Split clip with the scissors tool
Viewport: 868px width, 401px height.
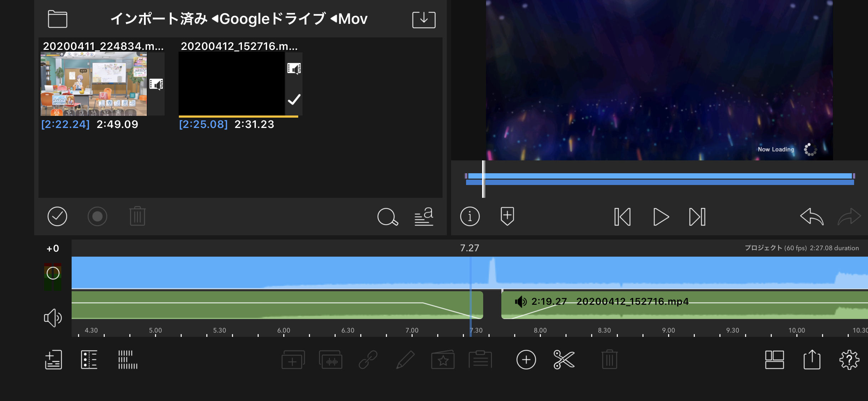[564, 360]
